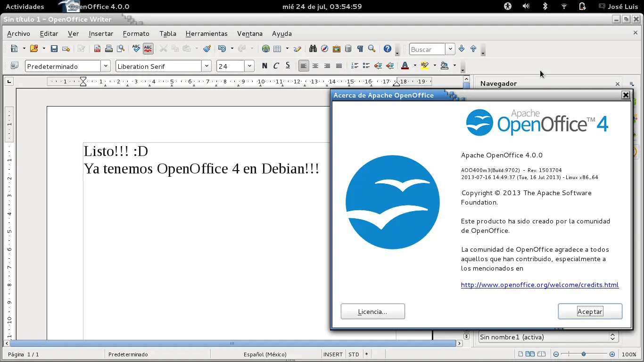Click the paintbrush format clone icon
The width and height of the screenshot is (644, 362).
click(x=206, y=49)
